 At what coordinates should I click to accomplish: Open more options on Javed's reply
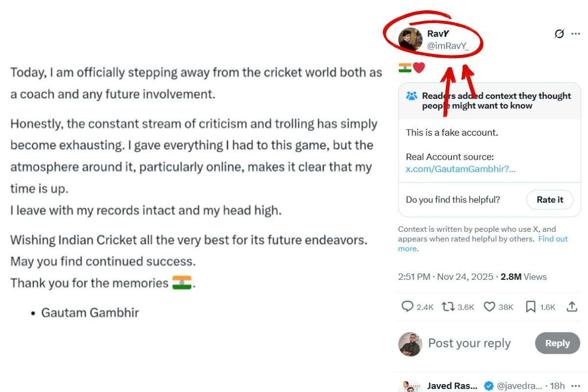(577, 386)
